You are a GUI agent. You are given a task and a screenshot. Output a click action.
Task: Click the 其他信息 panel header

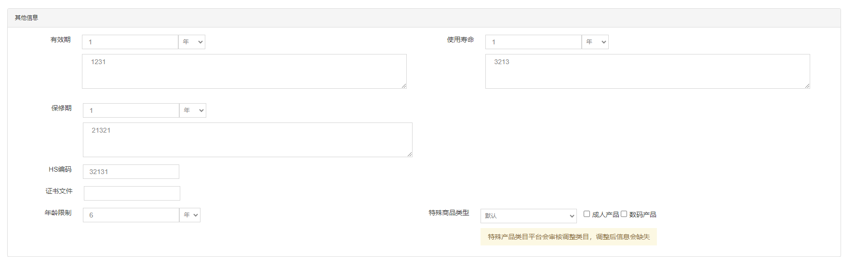(x=424, y=18)
